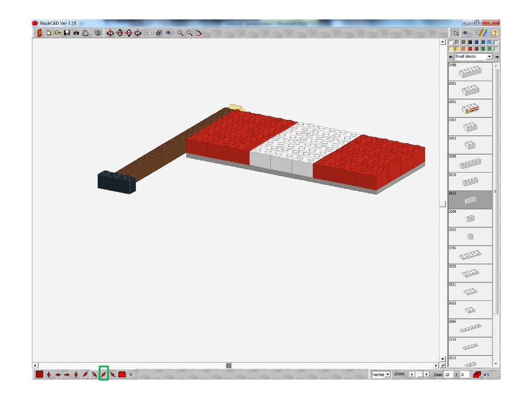
Task: Pick the black color swatch
Action: coord(470,43)
